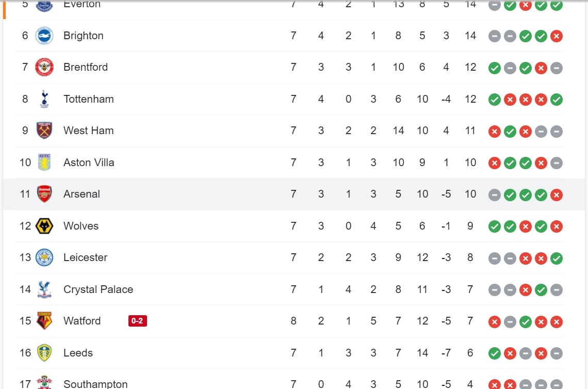Open the Leicester team name link
This screenshot has height=389, width=588.
(x=85, y=257)
